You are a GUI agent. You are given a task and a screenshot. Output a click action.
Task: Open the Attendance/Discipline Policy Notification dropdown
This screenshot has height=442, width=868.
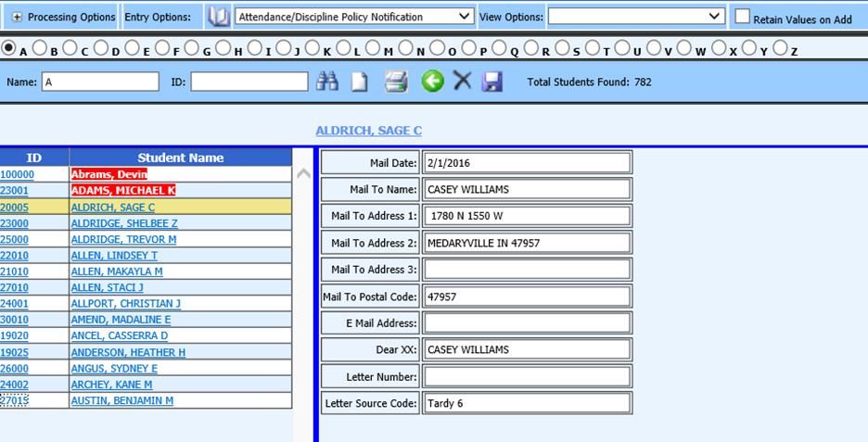pyautogui.click(x=354, y=17)
